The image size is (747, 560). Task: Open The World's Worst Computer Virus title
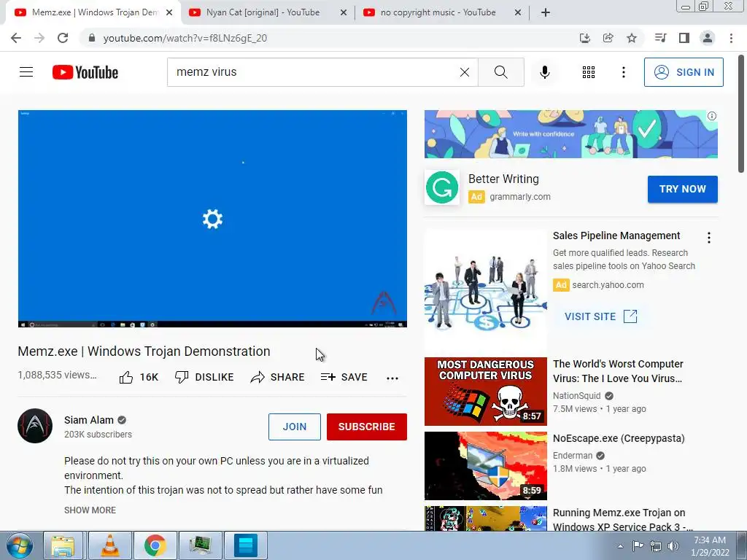(x=618, y=371)
